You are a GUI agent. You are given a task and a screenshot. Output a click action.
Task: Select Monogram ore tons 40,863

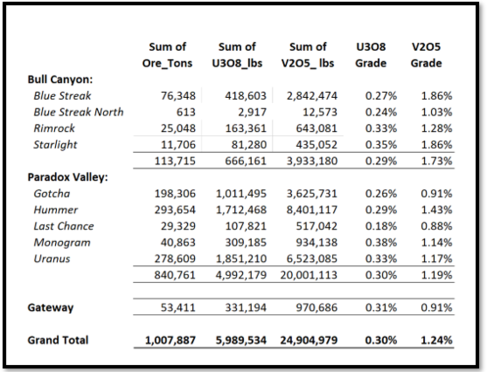pyautogui.click(x=178, y=243)
